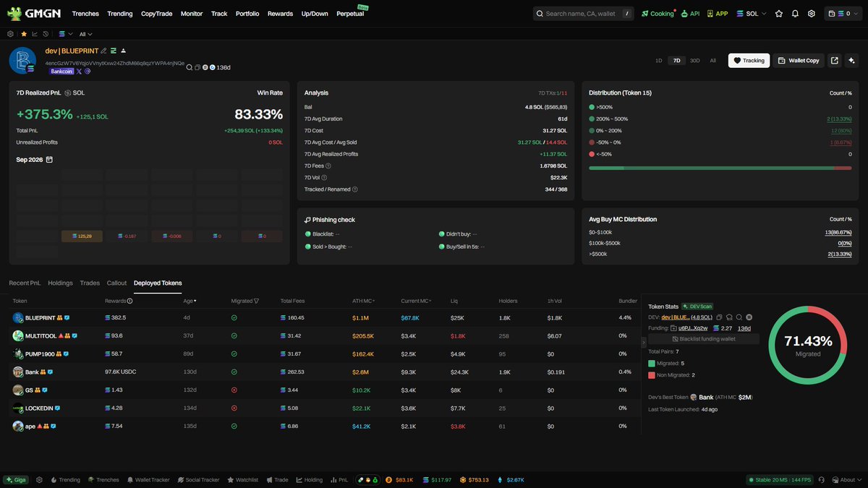Switch to the Callout tab
This screenshot has width=868, height=488.
116,283
